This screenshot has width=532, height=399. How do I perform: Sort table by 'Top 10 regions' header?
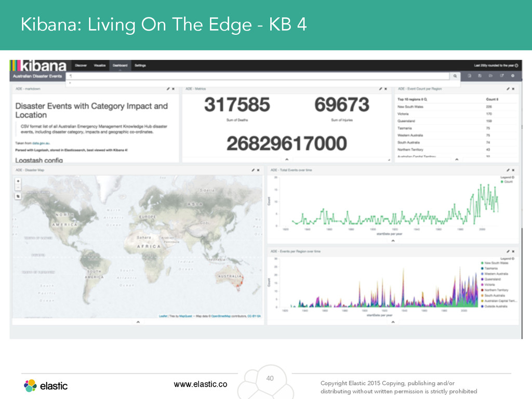point(412,99)
